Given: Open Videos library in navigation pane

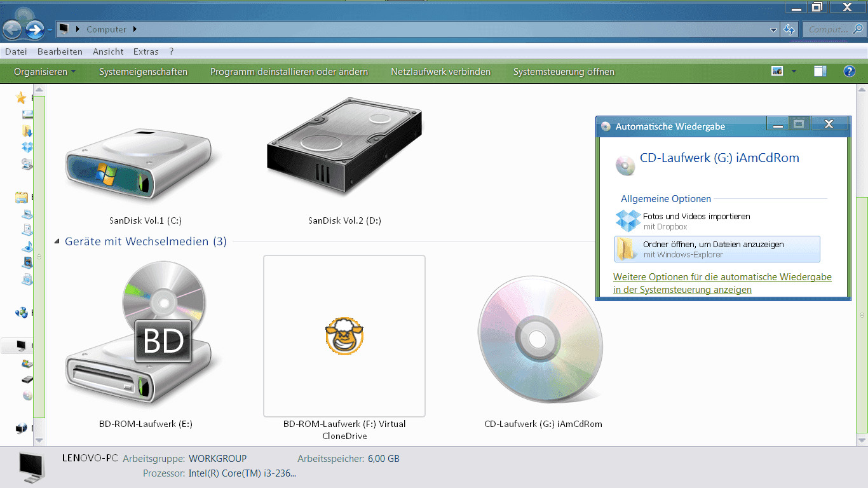Looking at the screenshot, I should (x=27, y=262).
